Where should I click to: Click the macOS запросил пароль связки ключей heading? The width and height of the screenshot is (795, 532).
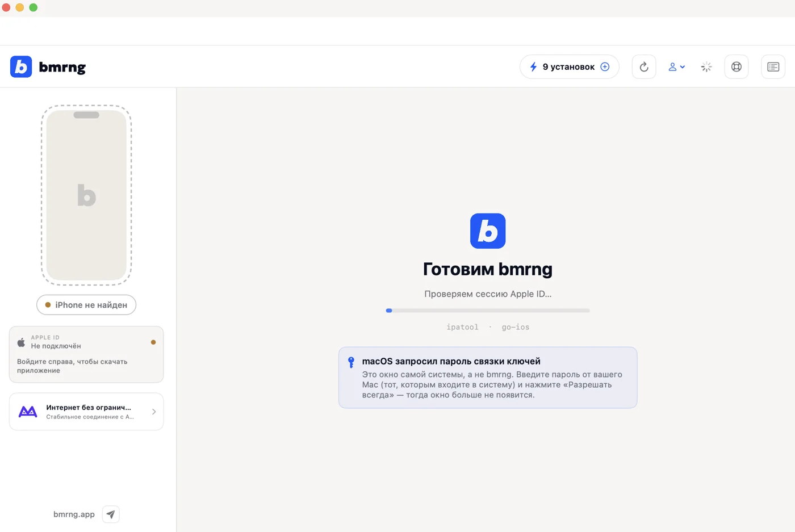pos(451,361)
